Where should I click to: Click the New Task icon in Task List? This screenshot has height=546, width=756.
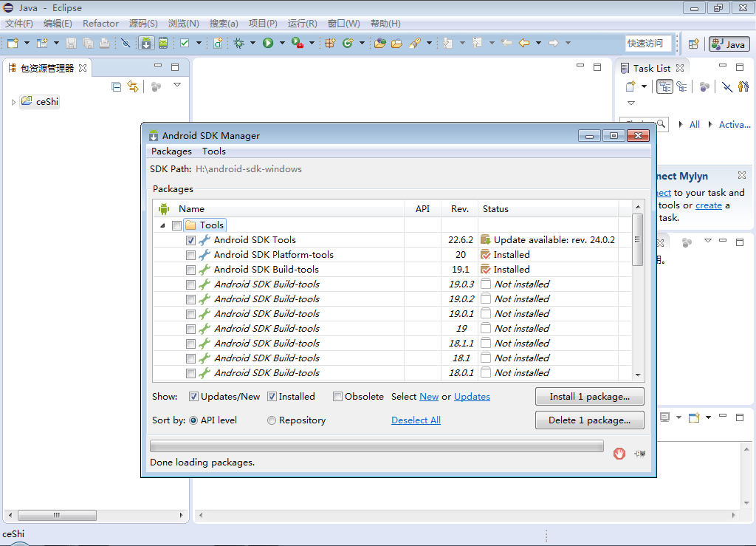point(630,87)
